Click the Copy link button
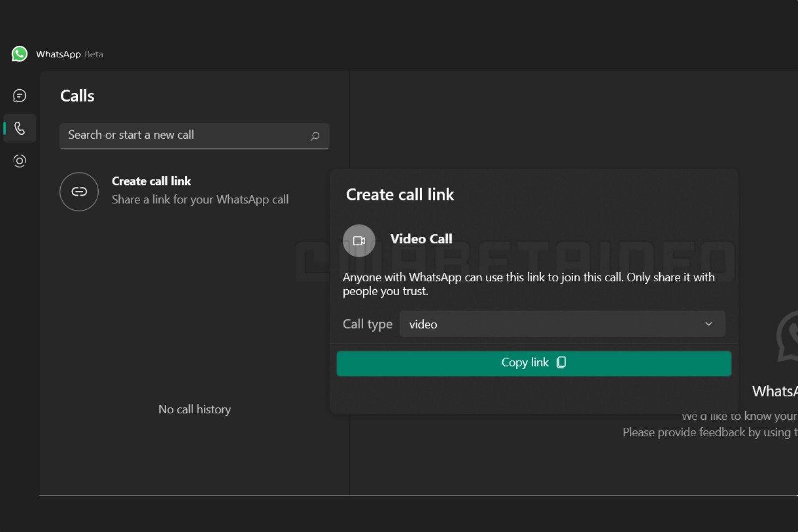The image size is (798, 532). pyautogui.click(x=534, y=363)
